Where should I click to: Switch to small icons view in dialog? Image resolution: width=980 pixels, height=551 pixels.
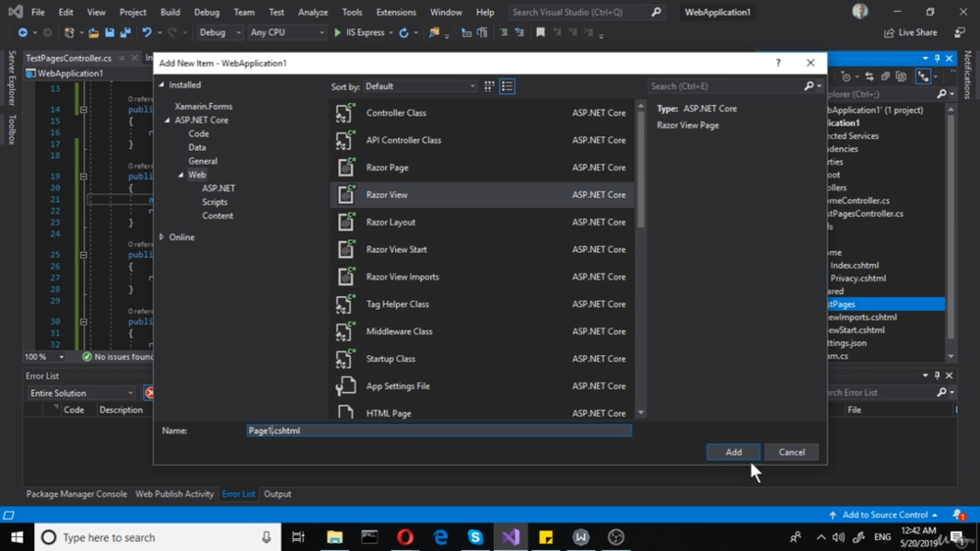[x=489, y=86]
